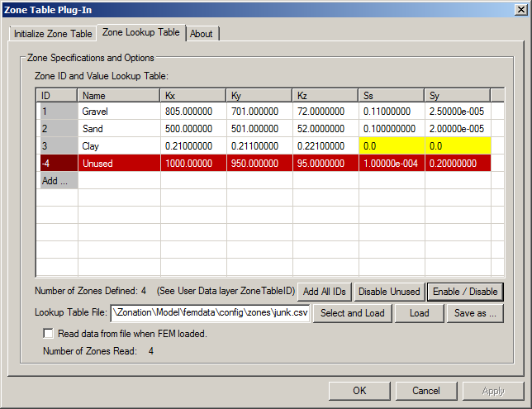Select row ID 3 header cell

point(57,146)
